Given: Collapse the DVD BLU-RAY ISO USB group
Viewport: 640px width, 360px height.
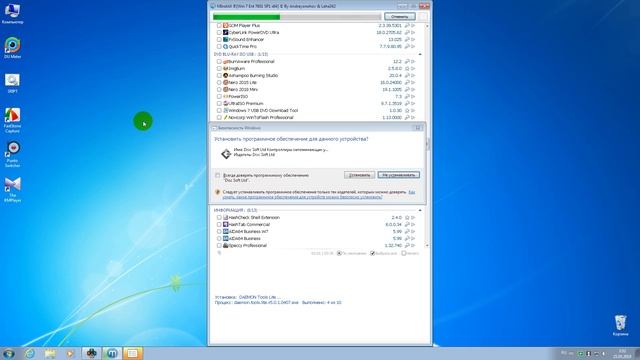Looking at the screenshot, I should pyautogui.click(x=420, y=54).
